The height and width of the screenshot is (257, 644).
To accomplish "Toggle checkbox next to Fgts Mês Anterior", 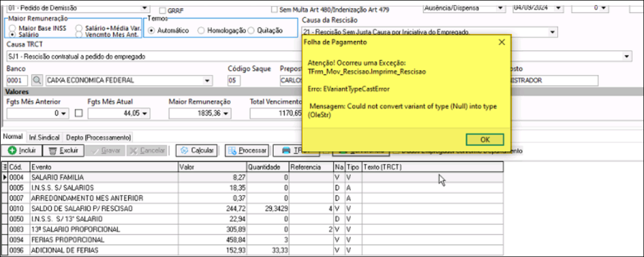I will pyautogui.click(x=78, y=113).
